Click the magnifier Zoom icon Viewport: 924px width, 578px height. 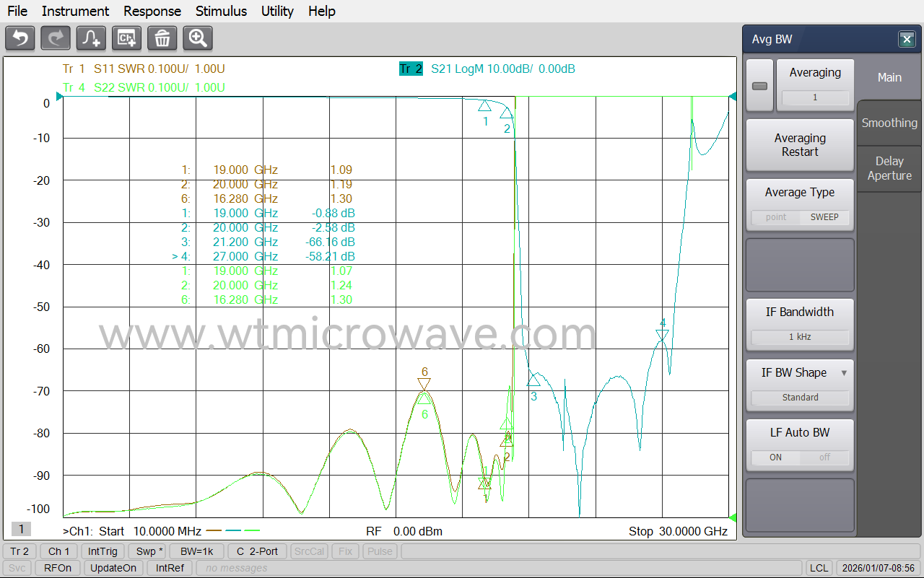[x=198, y=38]
